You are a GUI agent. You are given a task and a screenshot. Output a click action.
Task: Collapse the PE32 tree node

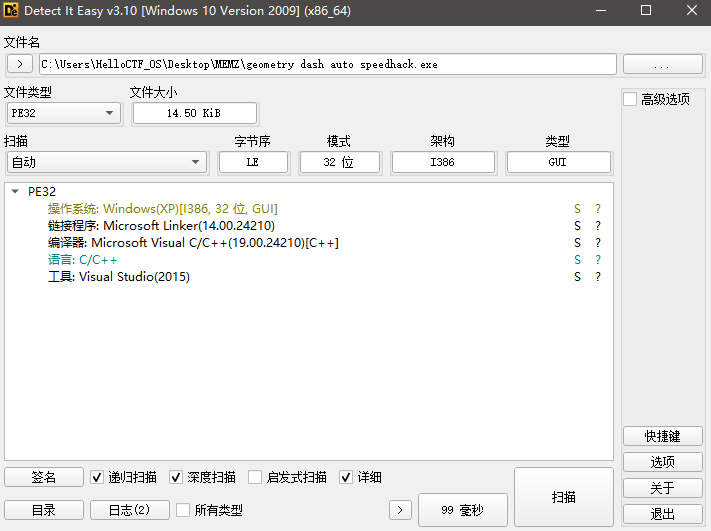coord(15,191)
